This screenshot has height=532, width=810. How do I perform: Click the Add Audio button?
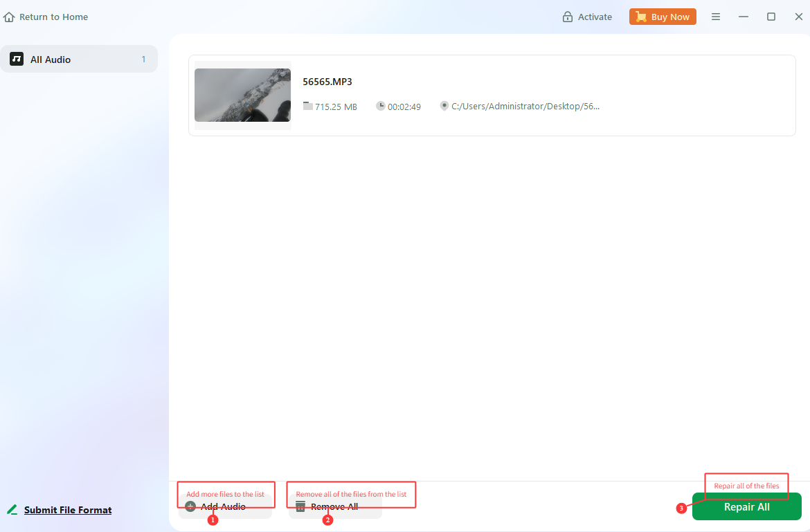point(225,506)
